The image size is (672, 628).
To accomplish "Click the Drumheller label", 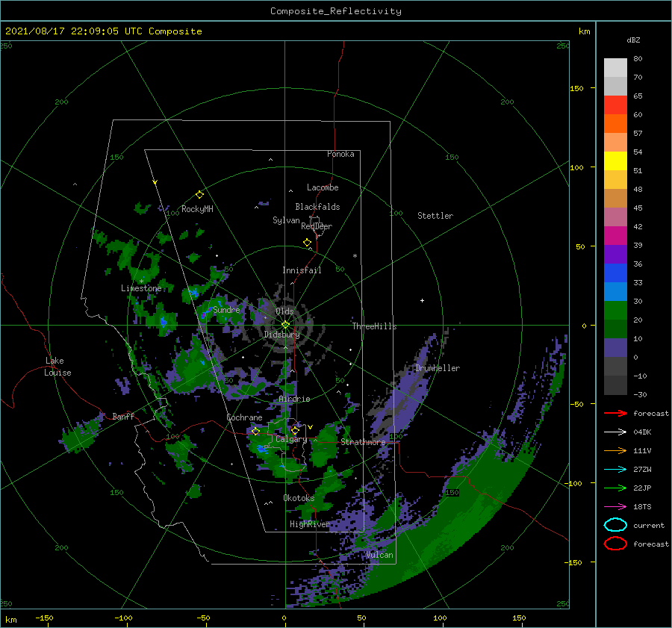I will coord(438,368).
